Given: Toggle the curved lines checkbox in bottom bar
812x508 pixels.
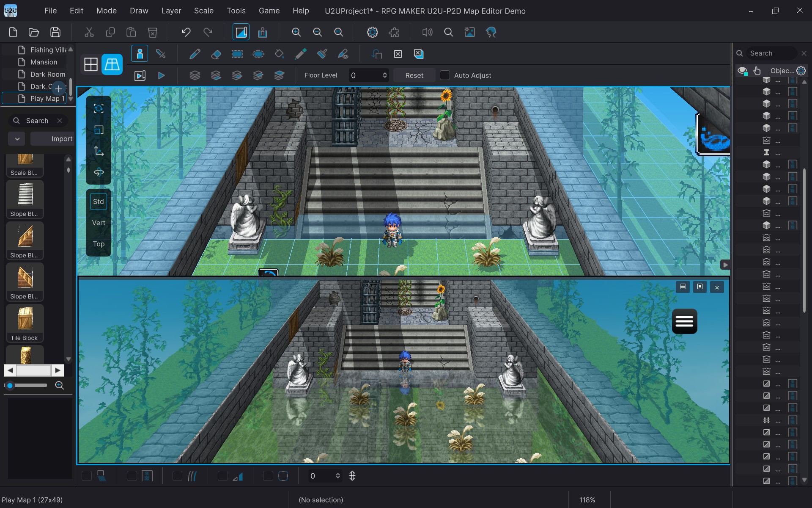Looking at the screenshot, I should 178,476.
